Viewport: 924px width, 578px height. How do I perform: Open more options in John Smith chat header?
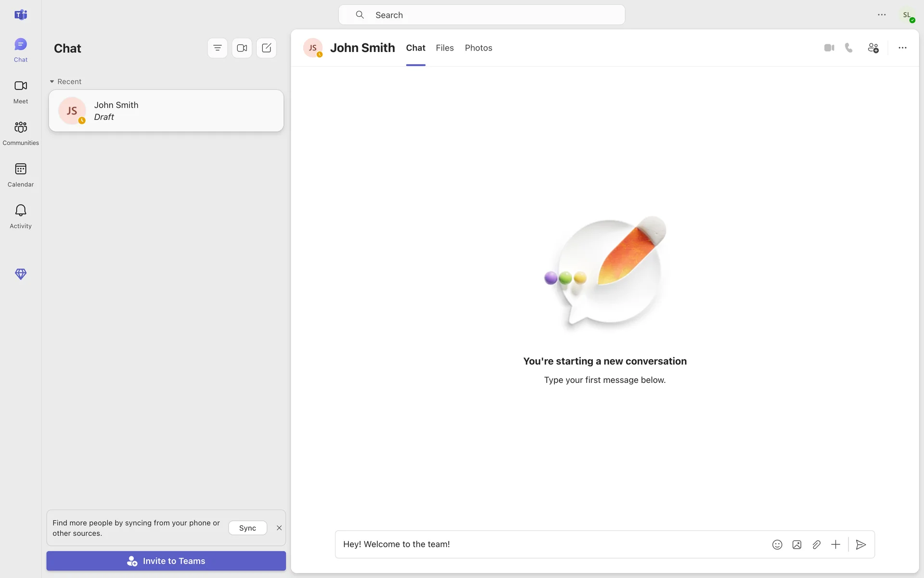point(902,48)
